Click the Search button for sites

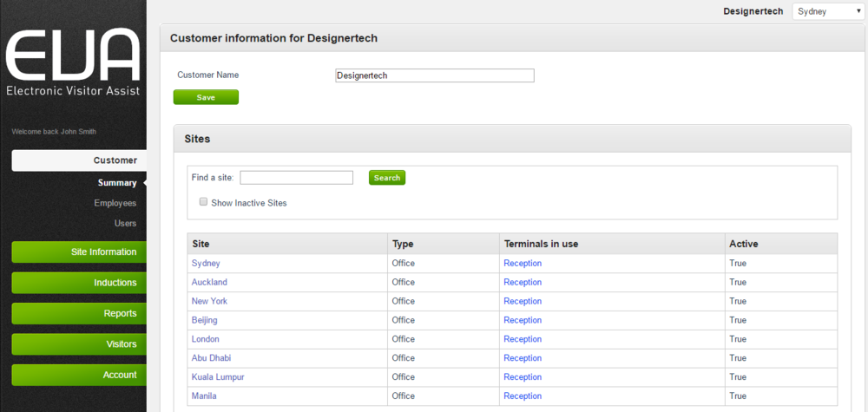[x=387, y=178]
